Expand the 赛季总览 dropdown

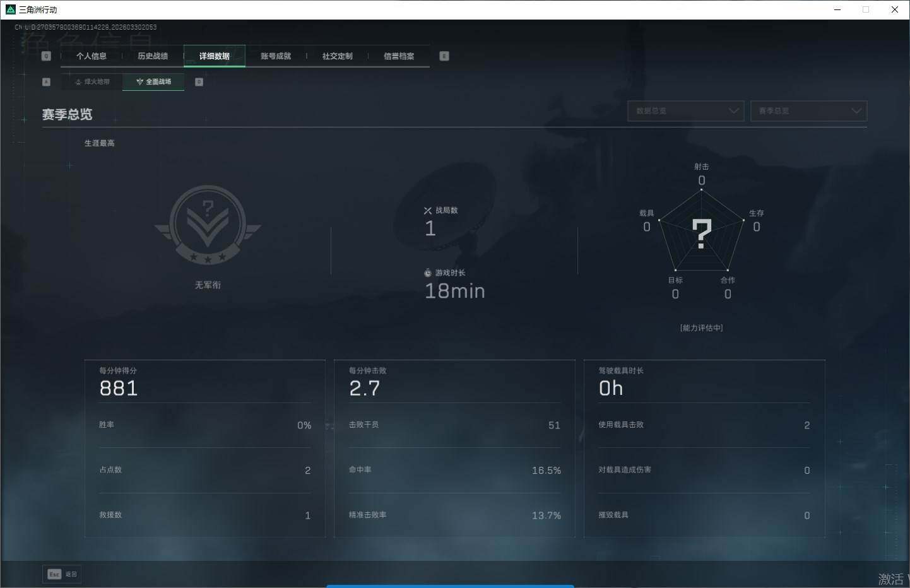(808, 111)
